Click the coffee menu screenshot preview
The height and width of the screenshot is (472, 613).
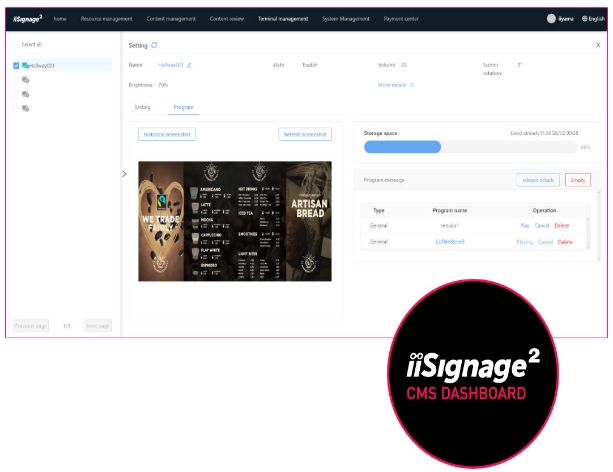pos(235,221)
